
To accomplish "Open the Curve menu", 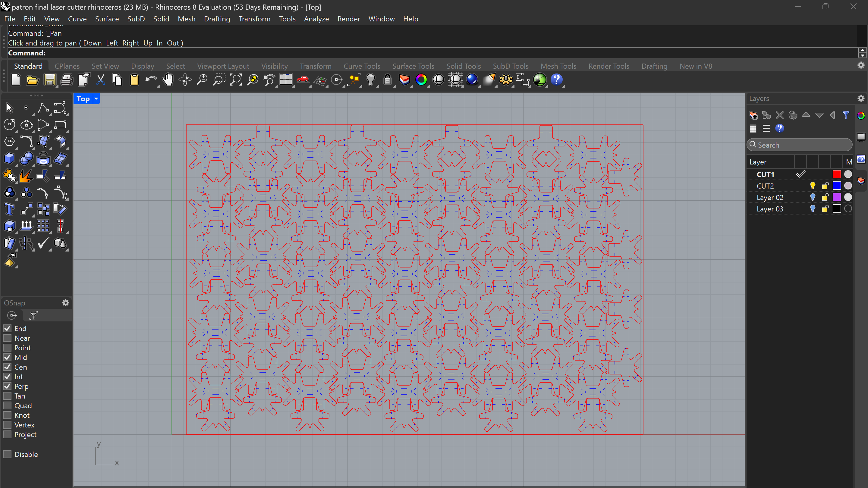I will click(x=77, y=19).
